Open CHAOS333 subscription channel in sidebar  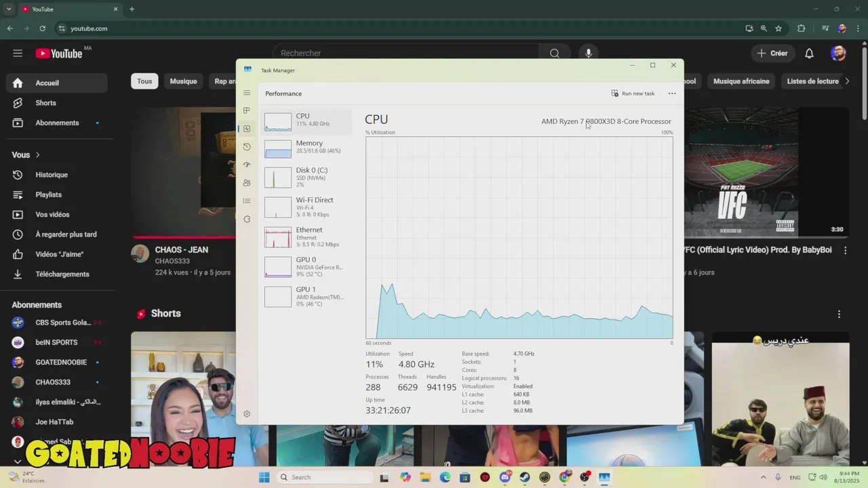click(x=57, y=382)
